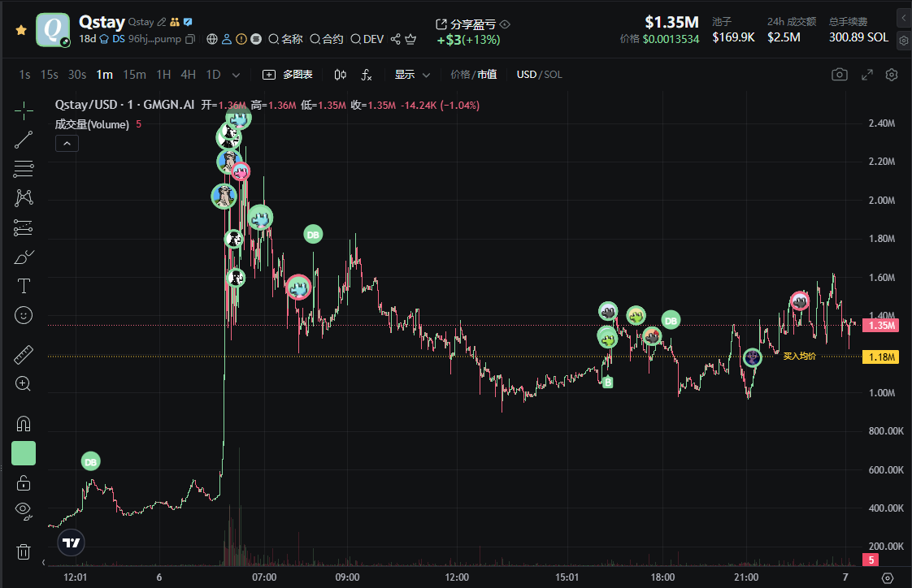Search the DEV on social
This screenshot has height=588, width=912.
(367, 39)
